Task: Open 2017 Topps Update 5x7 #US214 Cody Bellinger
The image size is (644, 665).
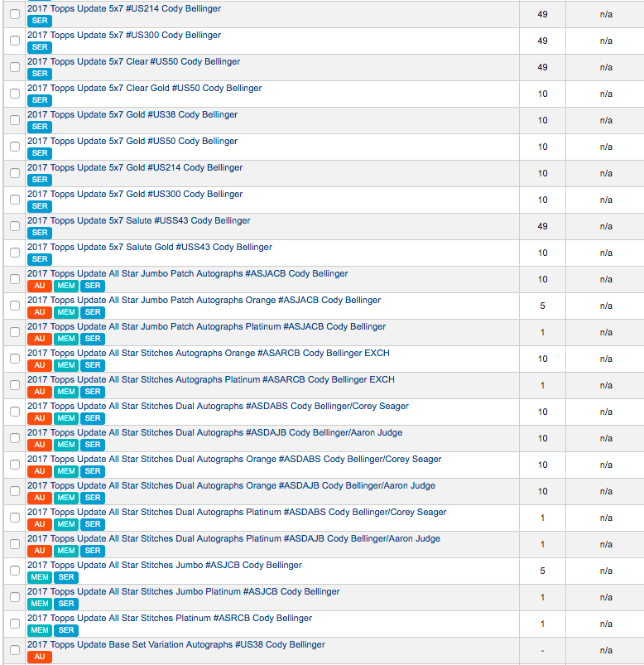Action: [124, 8]
